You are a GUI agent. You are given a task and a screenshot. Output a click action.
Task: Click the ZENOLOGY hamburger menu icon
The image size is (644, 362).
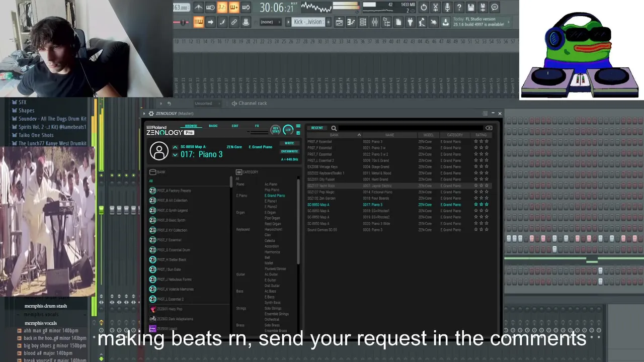(x=298, y=126)
